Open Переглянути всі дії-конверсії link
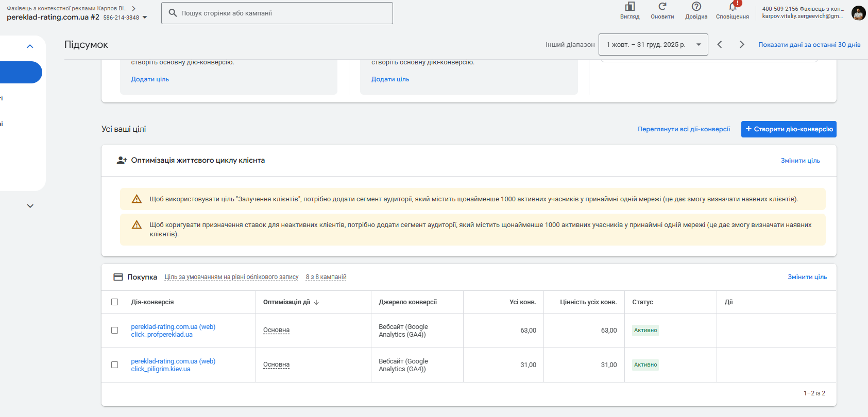Viewport: 868px width, 417px height. [x=684, y=129]
